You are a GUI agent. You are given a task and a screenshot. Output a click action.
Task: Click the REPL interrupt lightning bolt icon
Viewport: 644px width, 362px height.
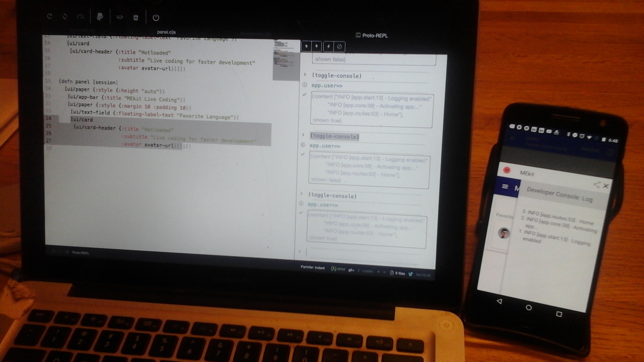(x=328, y=47)
